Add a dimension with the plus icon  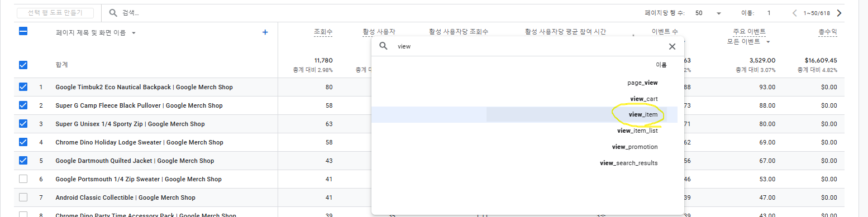265,32
